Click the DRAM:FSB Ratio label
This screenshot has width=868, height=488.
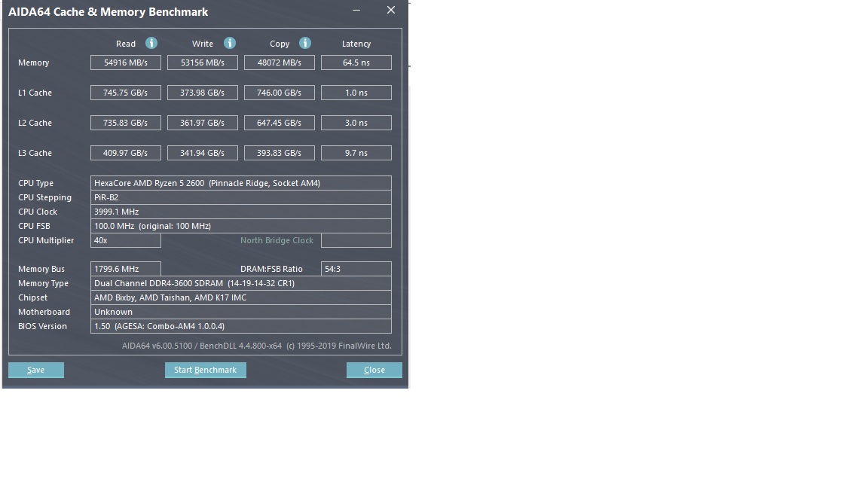point(271,269)
